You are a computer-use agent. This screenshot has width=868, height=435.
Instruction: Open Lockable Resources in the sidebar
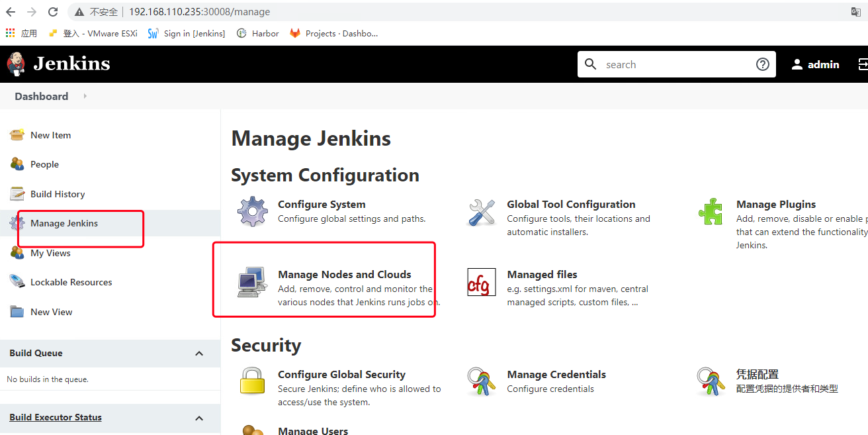pyautogui.click(x=71, y=282)
